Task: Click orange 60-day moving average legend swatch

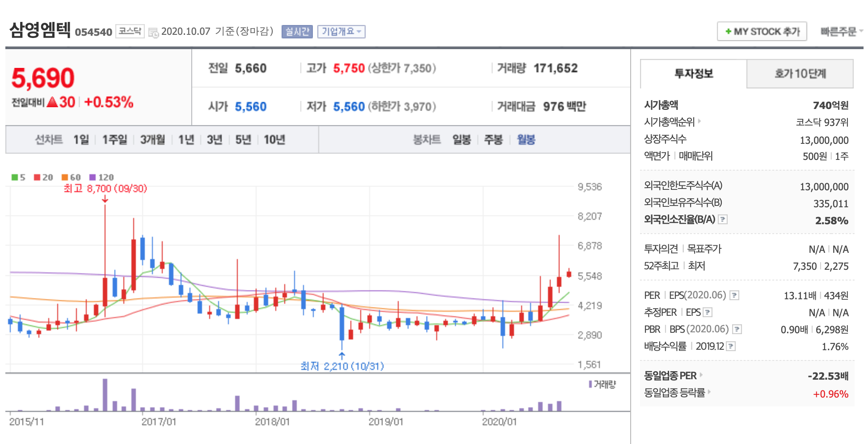Action: coord(65,177)
